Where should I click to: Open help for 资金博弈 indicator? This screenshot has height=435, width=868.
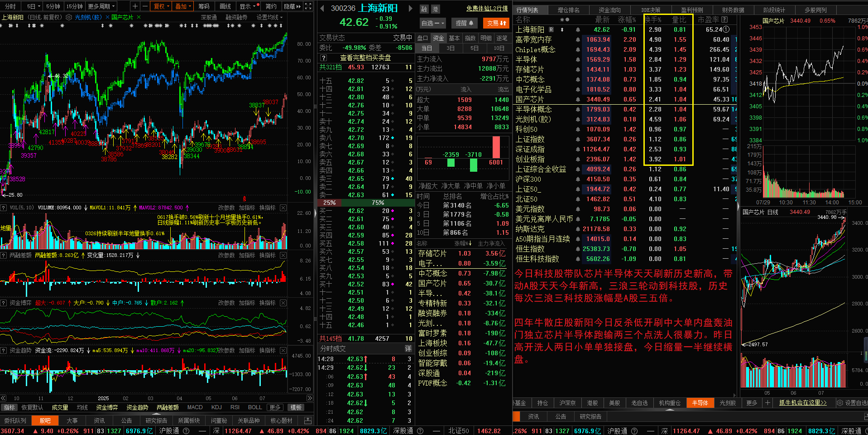click(x=4, y=303)
